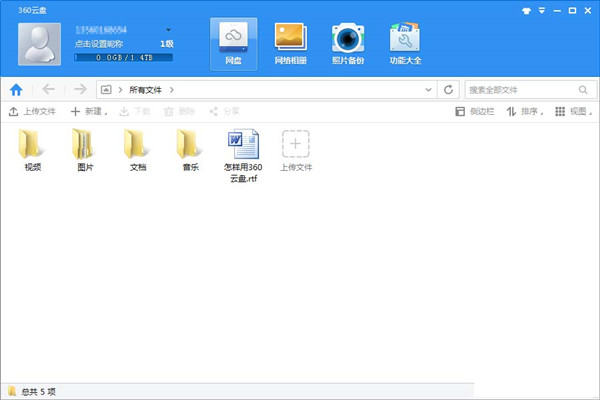Select the 文档 folder

[138, 150]
